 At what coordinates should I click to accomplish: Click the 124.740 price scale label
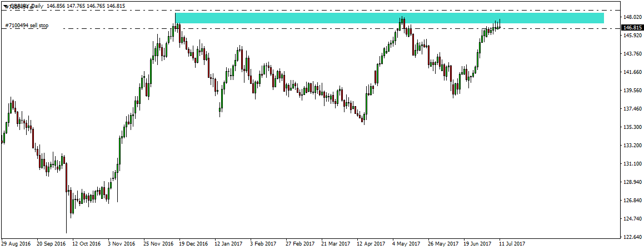click(632, 219)
